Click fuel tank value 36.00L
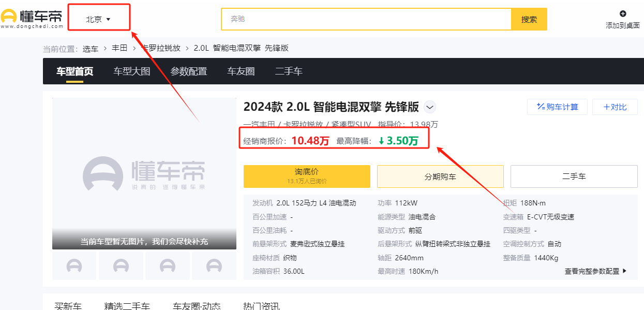 (294, 271)
